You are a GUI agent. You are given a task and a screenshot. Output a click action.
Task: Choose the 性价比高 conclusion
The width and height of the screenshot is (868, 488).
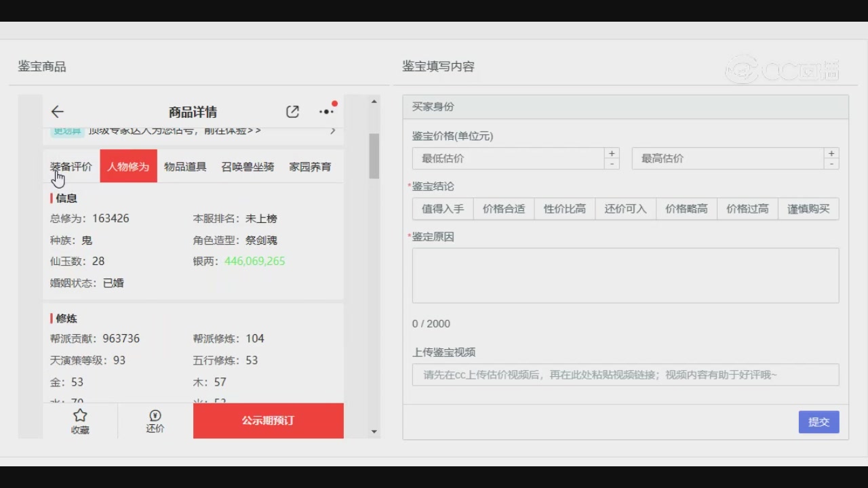[565, 209]
